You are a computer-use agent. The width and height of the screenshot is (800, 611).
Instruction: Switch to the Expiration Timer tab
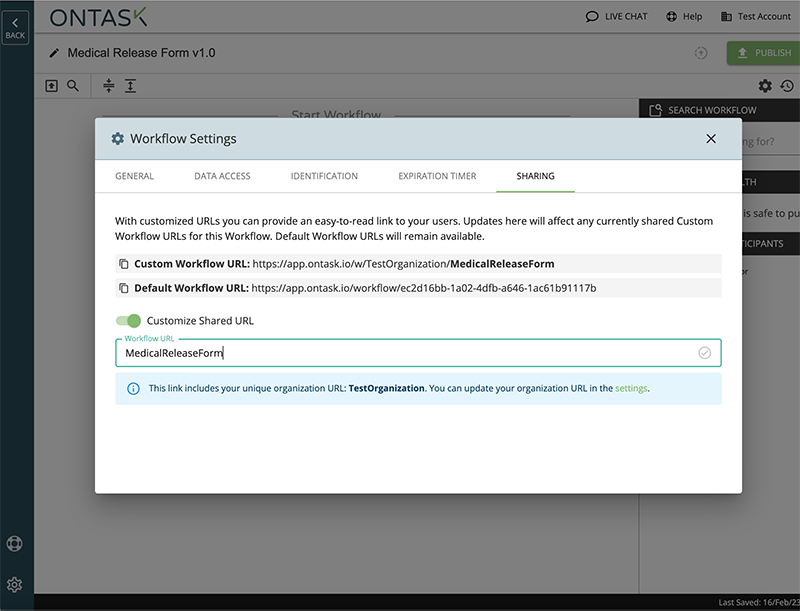[437, 176]
